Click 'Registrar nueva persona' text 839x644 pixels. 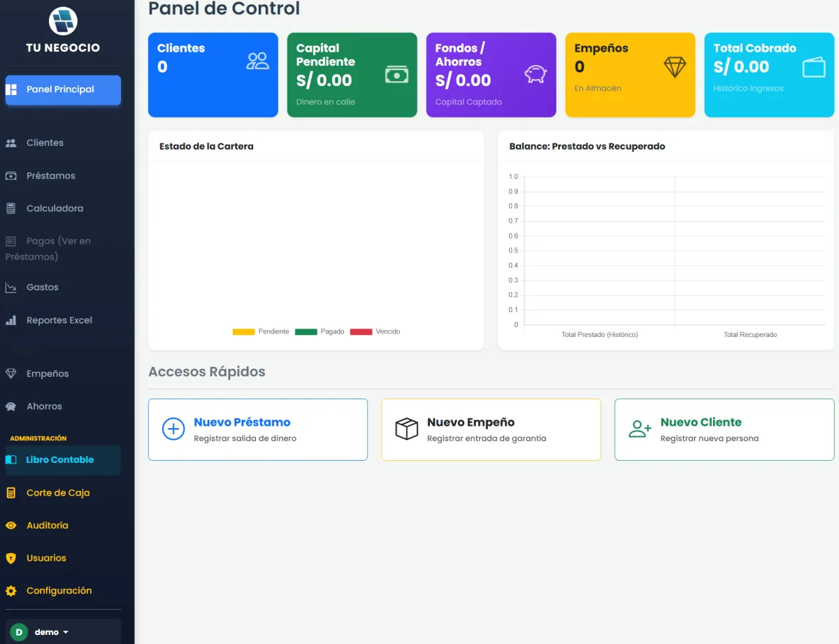click(x=710, y=438)
